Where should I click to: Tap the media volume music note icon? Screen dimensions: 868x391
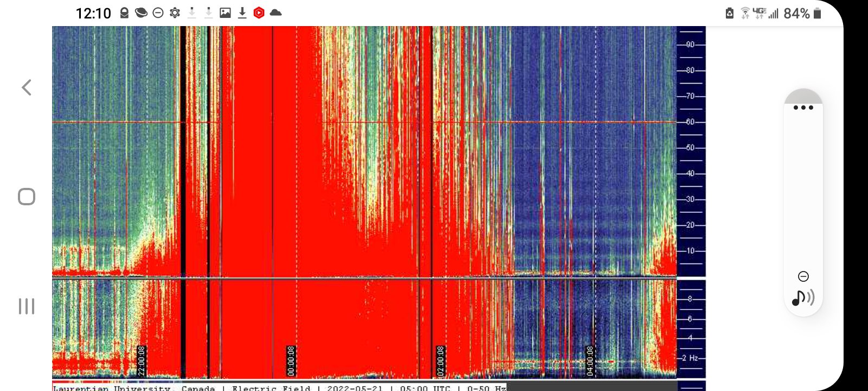(803, 298)
